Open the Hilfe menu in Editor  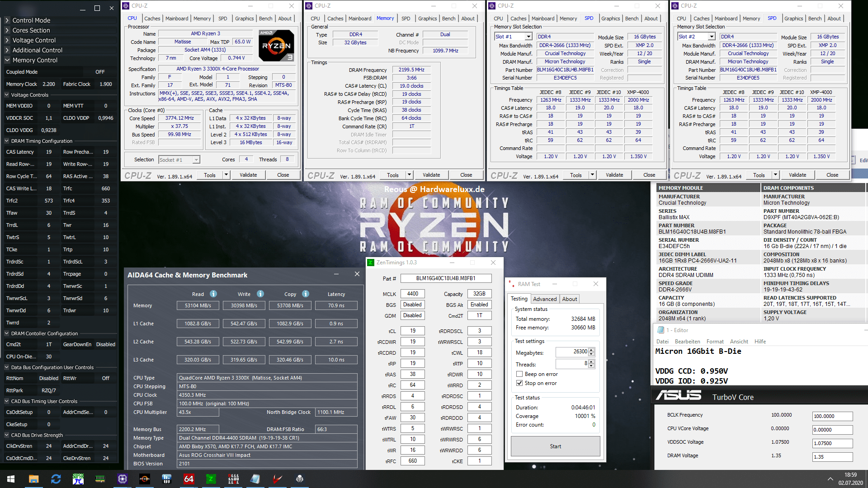point(760,342)
